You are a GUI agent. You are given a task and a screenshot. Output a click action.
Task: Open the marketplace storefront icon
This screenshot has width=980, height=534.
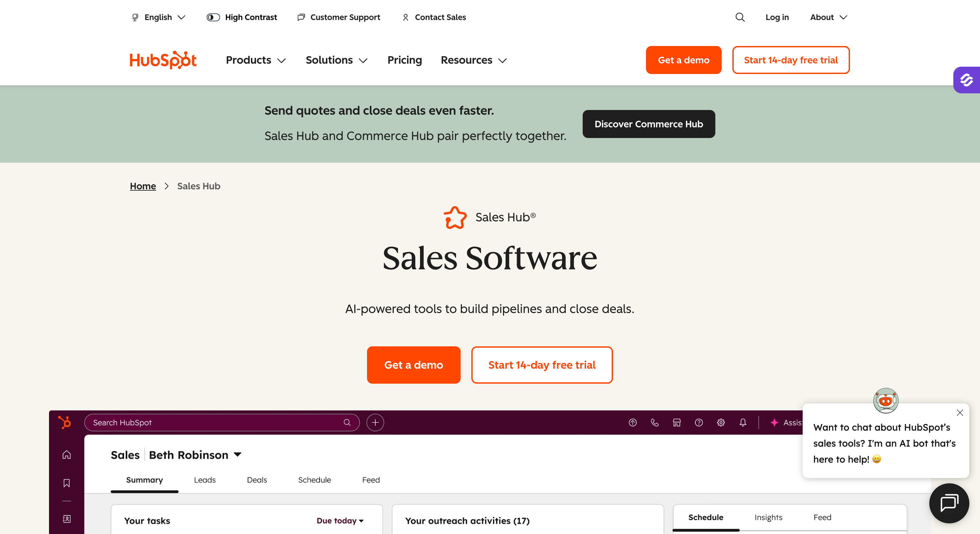click(x=677, y=423)
